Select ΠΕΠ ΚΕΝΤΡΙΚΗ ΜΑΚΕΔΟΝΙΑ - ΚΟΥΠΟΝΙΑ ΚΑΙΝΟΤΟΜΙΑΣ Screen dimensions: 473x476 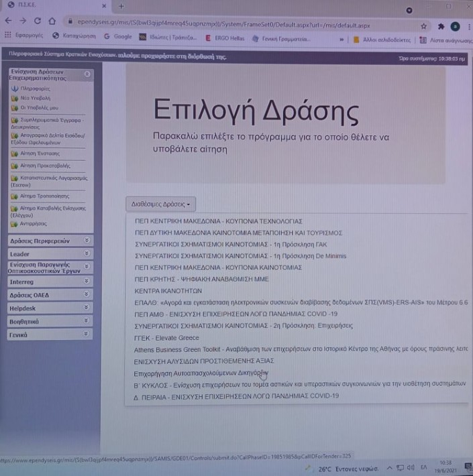(218, 267)
